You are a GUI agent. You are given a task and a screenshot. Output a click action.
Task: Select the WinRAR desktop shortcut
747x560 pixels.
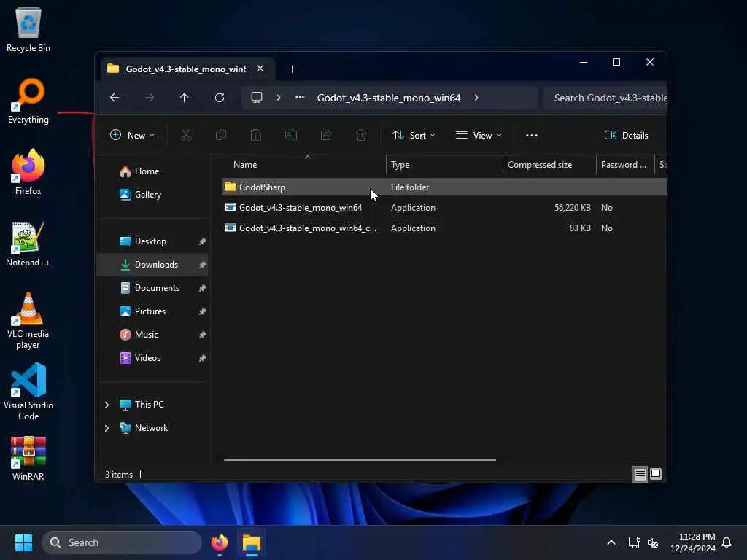[28, 459]
